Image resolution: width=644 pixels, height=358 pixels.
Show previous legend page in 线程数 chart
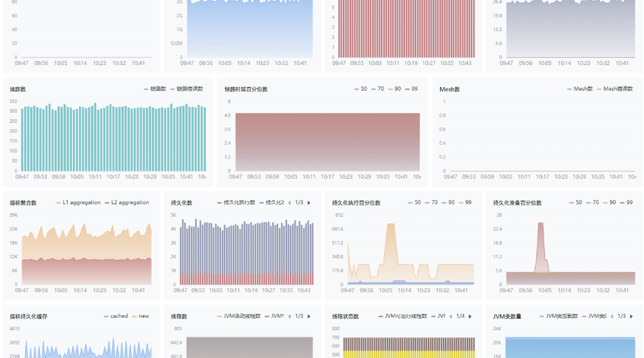(289, 316)
